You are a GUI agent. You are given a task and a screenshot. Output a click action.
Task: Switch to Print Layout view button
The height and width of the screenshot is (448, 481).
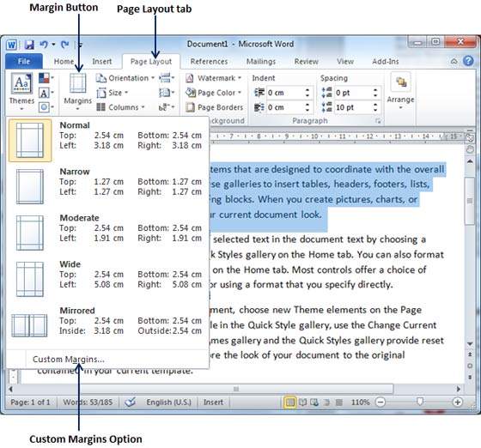289,402
